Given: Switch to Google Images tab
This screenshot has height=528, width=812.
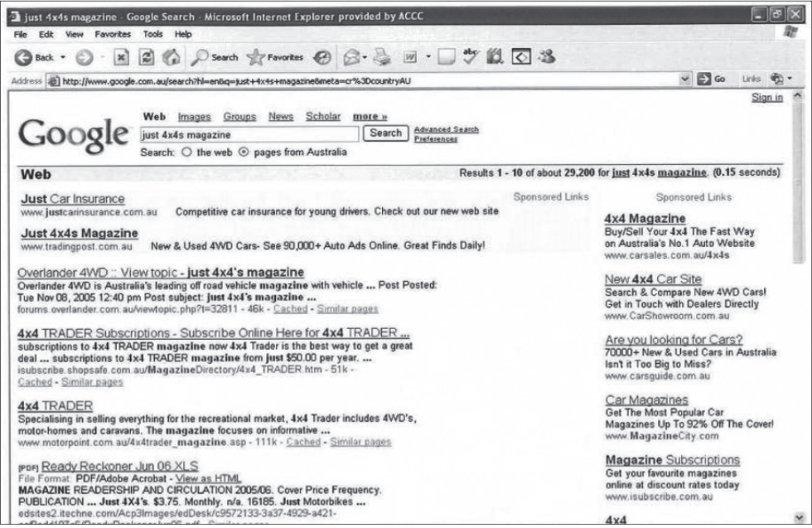Looking at the screenshot, I should [194, 117].
